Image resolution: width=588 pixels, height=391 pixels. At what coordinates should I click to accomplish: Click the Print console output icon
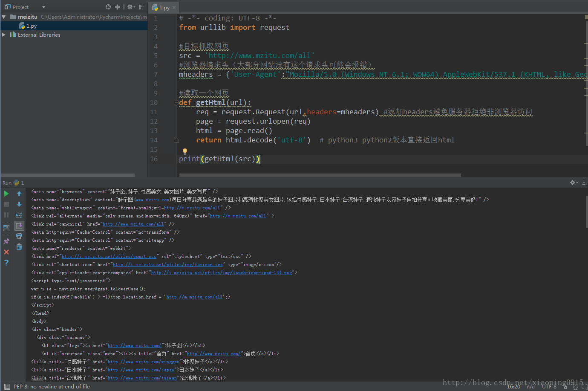(19, 236)
